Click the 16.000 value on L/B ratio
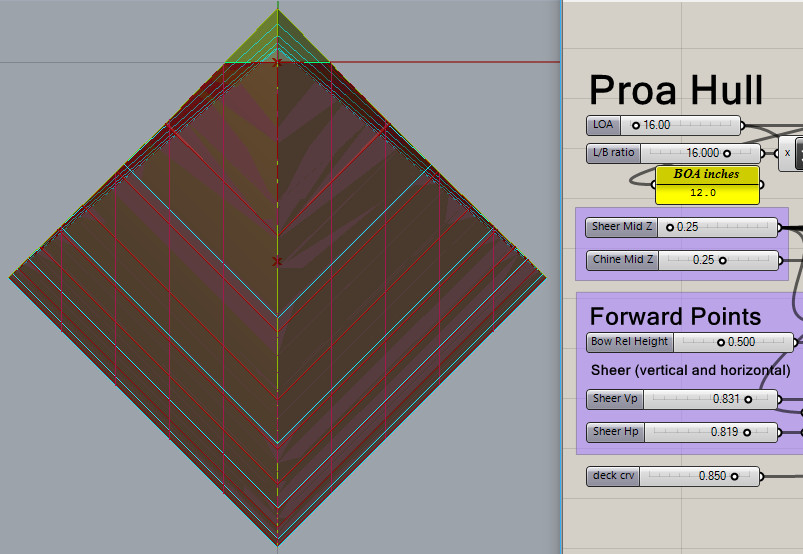 pyautogui.click(x=703, y=153)
